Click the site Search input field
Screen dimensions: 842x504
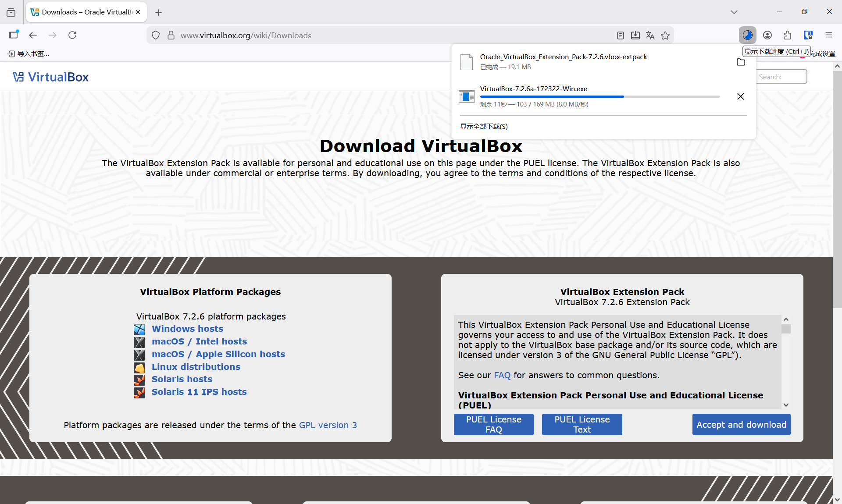point(782,77)
